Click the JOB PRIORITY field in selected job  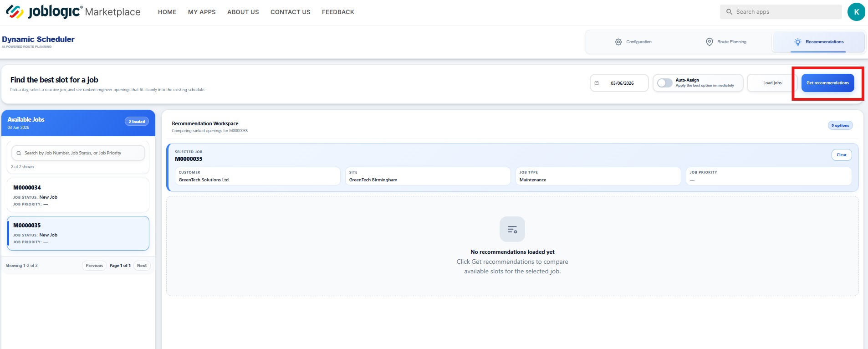(769, 176)
